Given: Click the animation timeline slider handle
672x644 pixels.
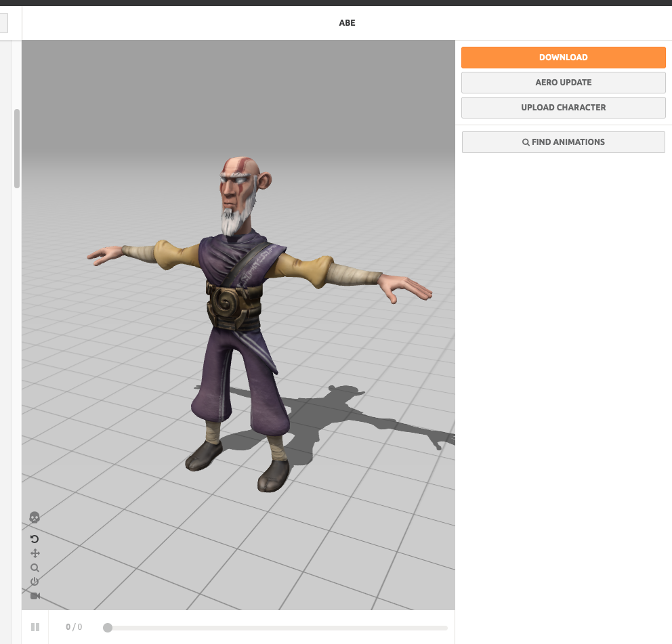Looking at the screenshot, I should 108,628.
